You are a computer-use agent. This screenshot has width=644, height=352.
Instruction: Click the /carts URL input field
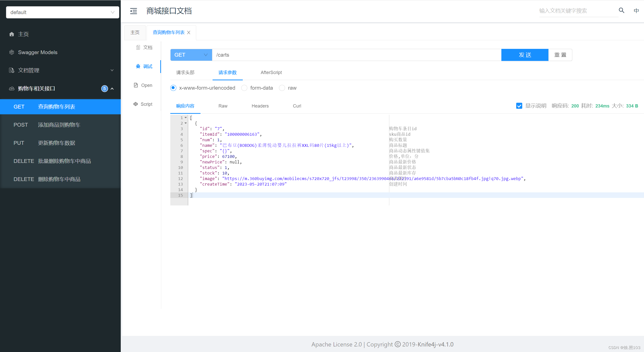click(352, 55)
